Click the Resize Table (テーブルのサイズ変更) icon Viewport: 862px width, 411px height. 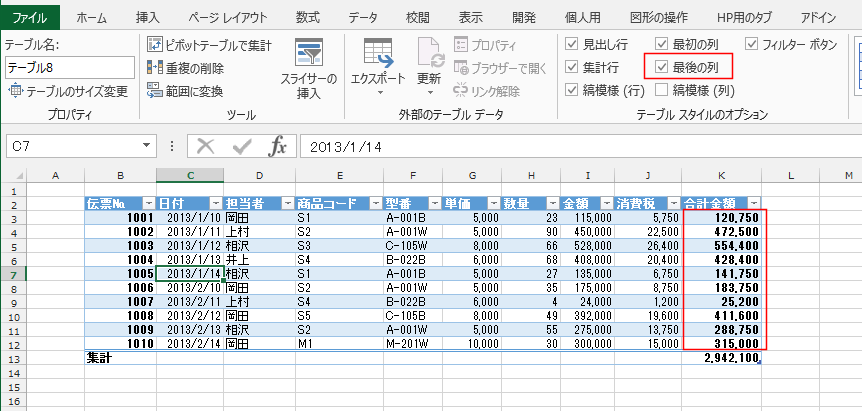[15, 91]
